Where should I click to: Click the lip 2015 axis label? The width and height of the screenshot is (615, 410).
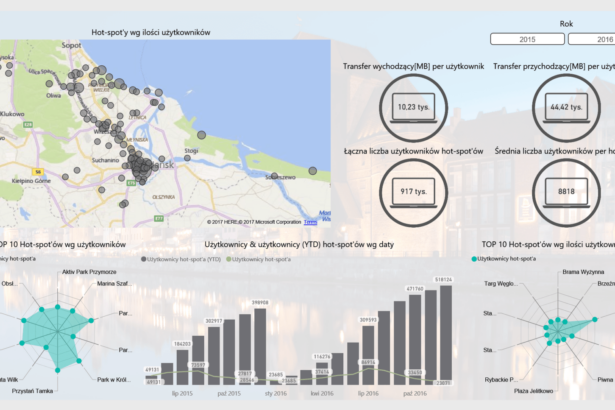click(x=182, y=393)
